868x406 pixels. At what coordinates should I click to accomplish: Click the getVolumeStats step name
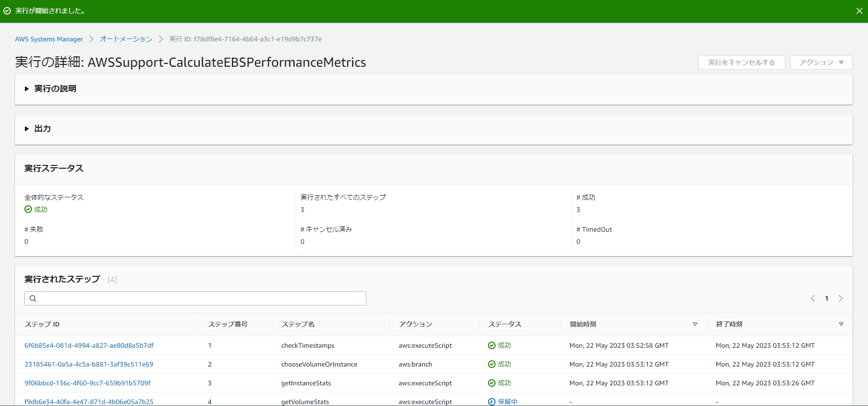tap(305, 402)
